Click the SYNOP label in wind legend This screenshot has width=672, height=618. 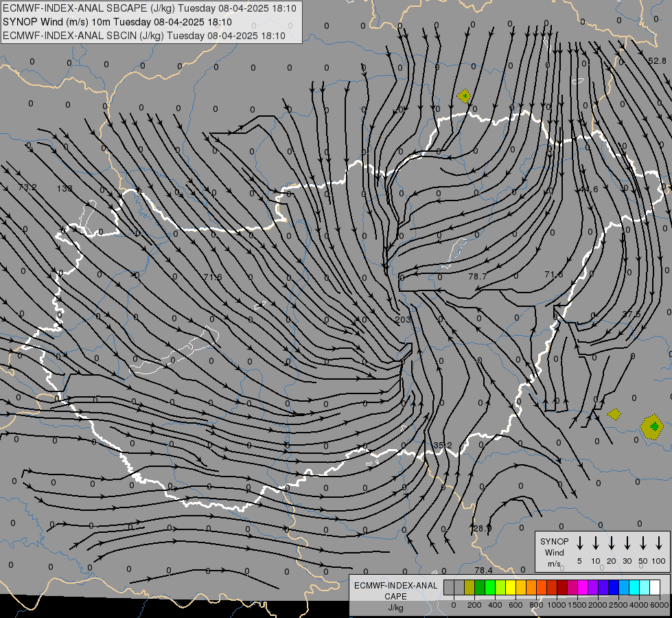tap(554, 541)
